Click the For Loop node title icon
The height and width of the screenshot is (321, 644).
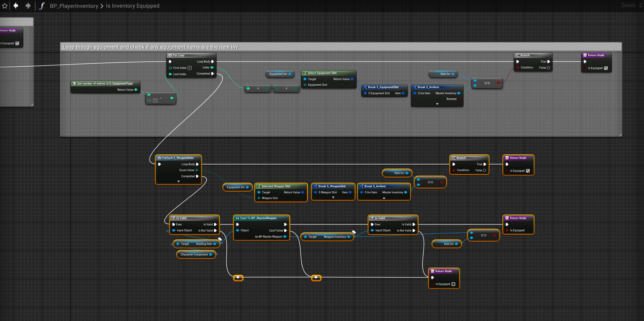(x=170, y=55)
